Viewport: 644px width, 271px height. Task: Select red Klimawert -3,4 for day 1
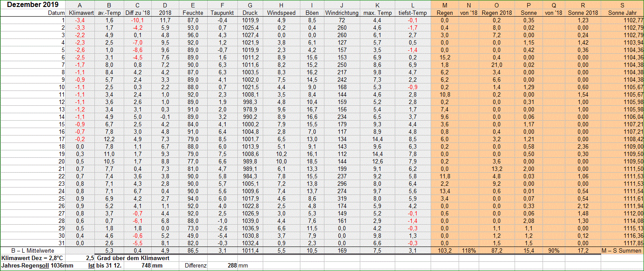pyautogui.click(x=80, y=21)
